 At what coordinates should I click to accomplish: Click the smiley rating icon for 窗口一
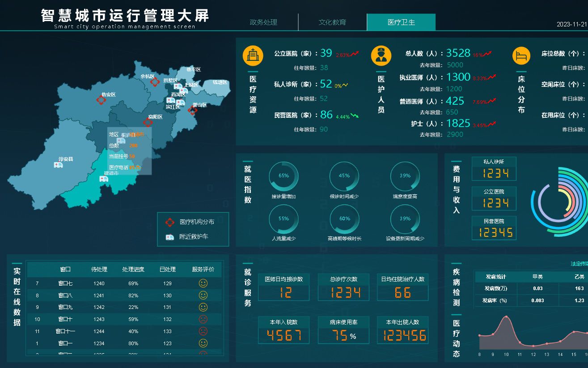203,344
